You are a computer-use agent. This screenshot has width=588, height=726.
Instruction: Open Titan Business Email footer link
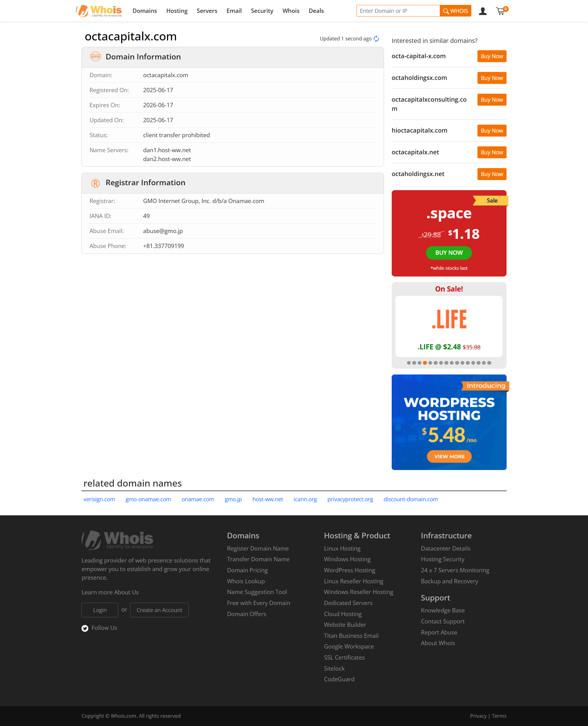pos(351,636)
